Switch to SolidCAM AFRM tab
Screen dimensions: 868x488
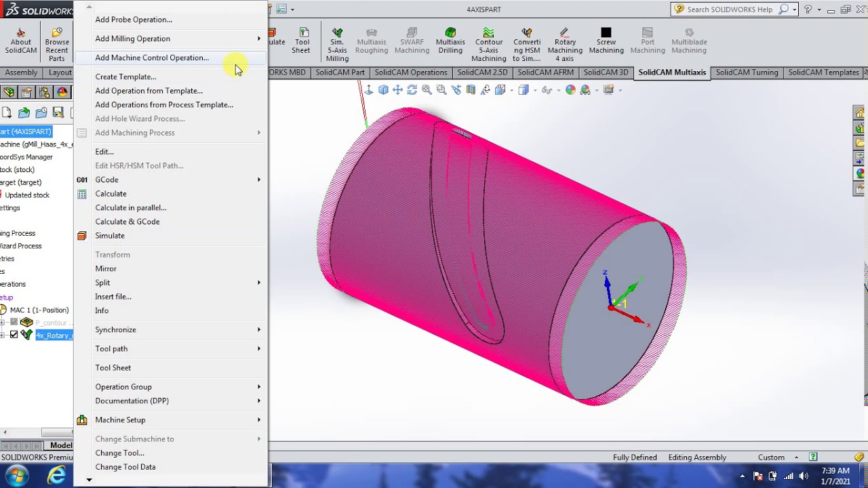click(x=545, y=73)
